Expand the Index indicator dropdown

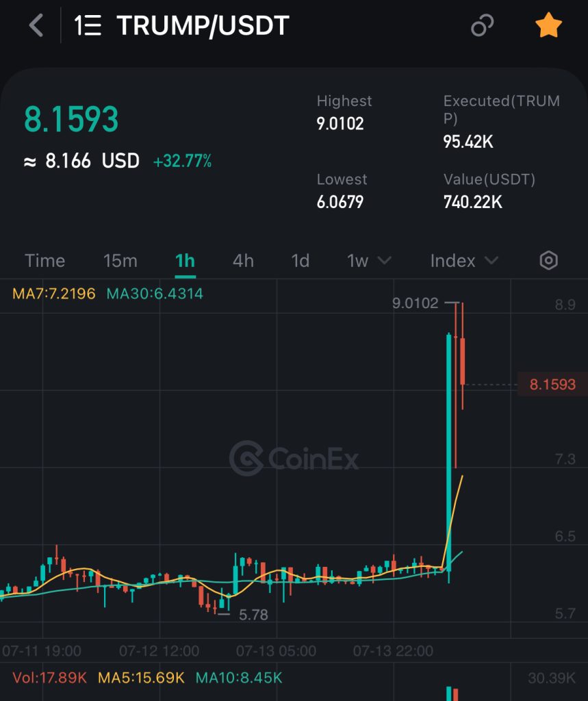pyautogui.click(x=464, y=261)
